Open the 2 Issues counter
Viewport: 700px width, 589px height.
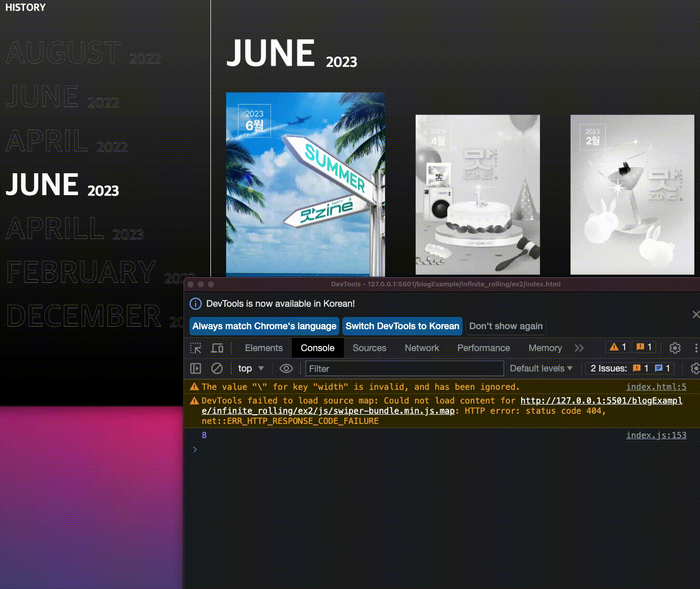click(x=630, y=368)
